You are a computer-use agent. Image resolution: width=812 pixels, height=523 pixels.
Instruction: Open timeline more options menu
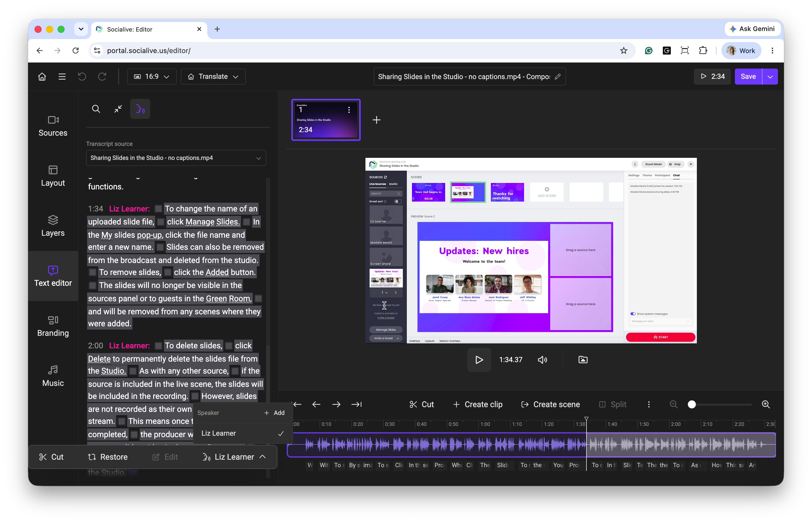coord(649,404)
